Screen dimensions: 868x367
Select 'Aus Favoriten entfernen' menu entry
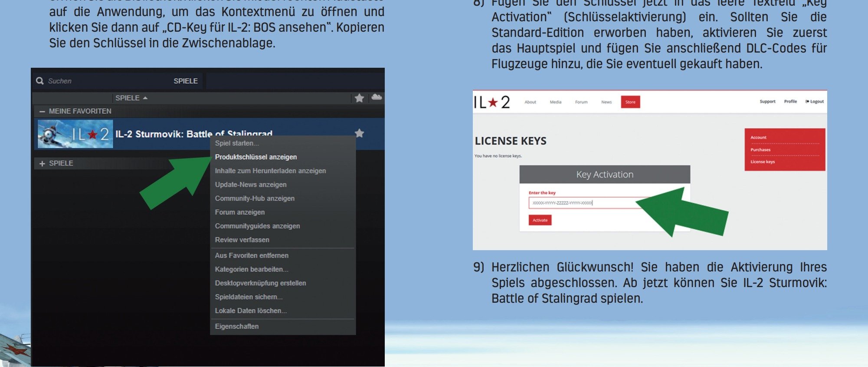coord(252,255)
